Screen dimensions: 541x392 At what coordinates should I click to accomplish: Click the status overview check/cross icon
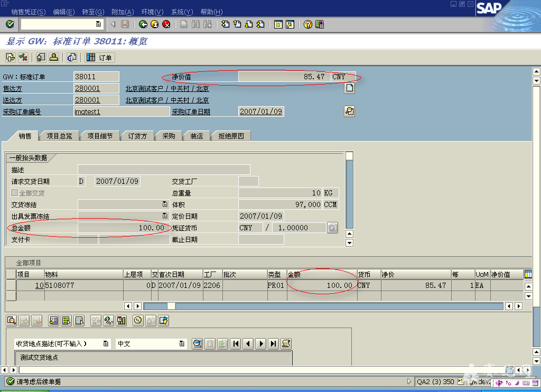(x=23, y=57)
